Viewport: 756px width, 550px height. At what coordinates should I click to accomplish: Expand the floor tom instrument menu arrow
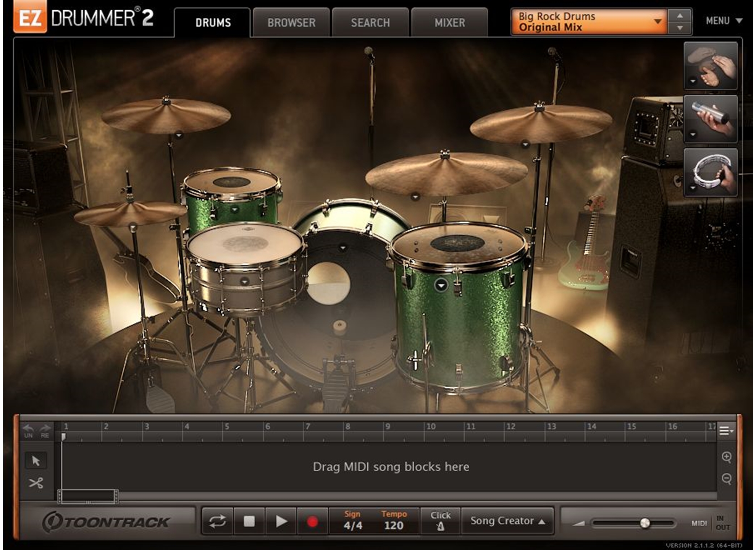click(x=441, y=285)
